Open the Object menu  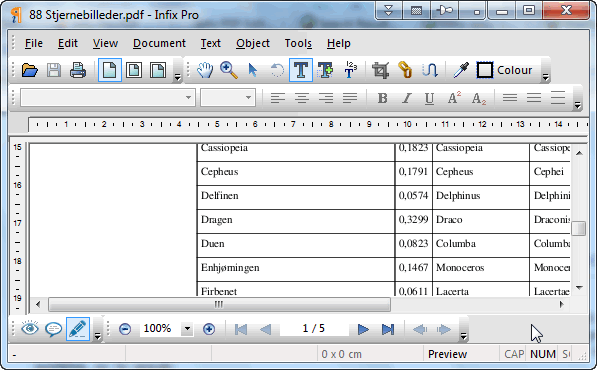click(x=253, y=43)
